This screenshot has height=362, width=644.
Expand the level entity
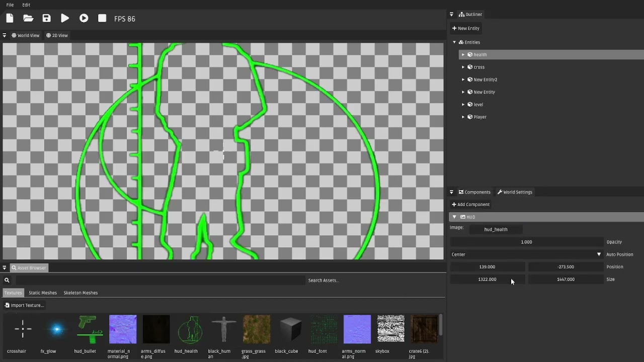pyautogui.click(x=463, y=105)
